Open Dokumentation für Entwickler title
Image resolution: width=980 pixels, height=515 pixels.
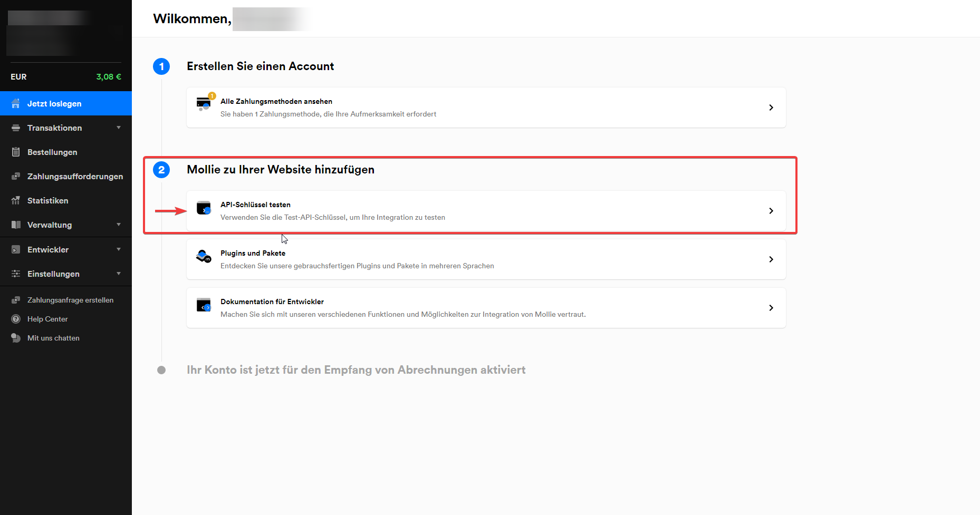272,302
